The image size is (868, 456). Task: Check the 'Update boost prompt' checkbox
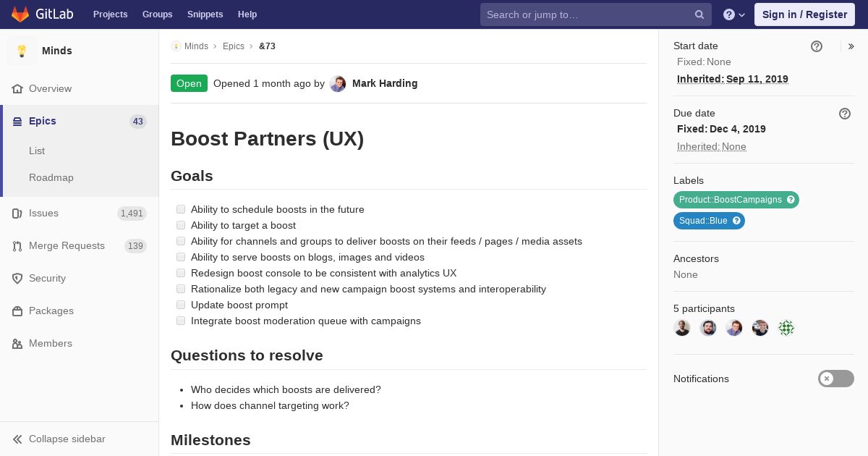coord(181,305)
